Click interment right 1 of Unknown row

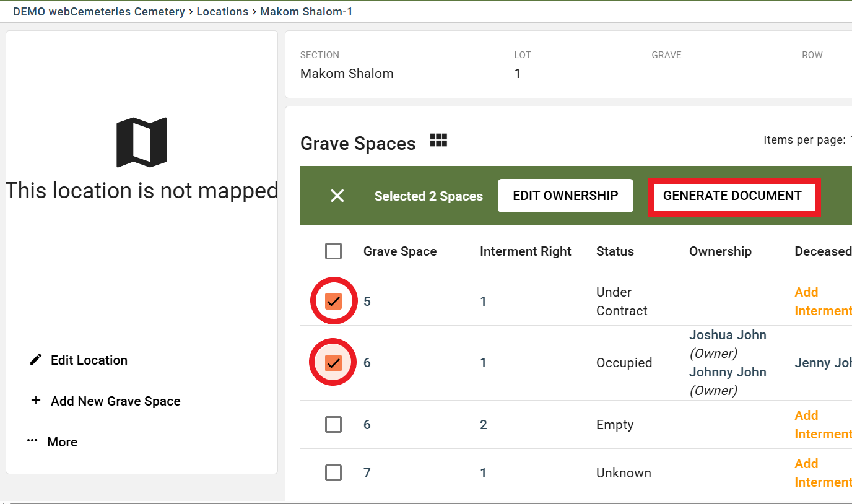point(483,473)
